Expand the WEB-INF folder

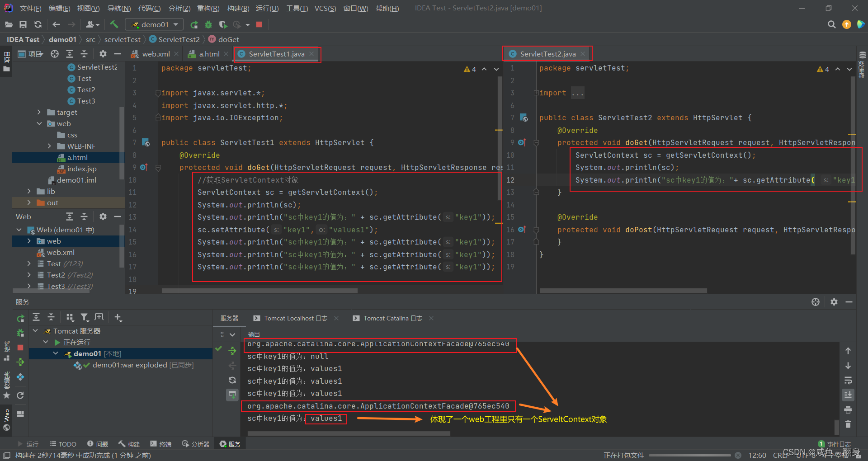(x=49, y=146)
